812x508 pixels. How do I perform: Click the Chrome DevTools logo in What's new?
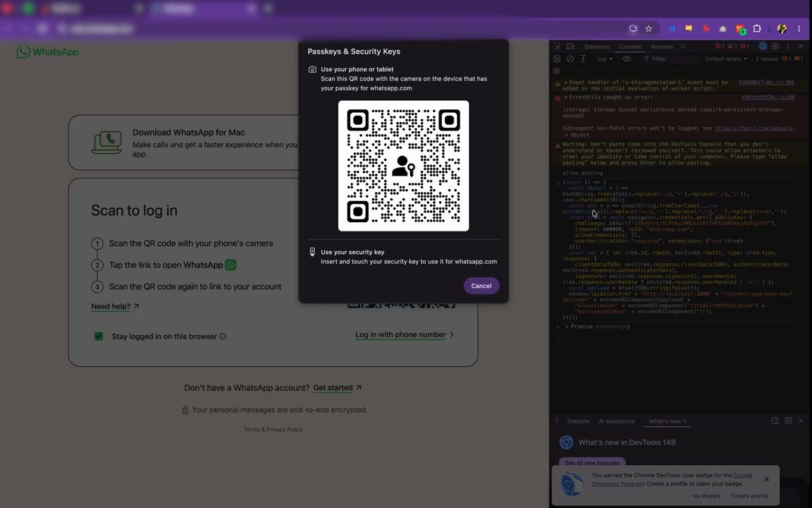566,442
